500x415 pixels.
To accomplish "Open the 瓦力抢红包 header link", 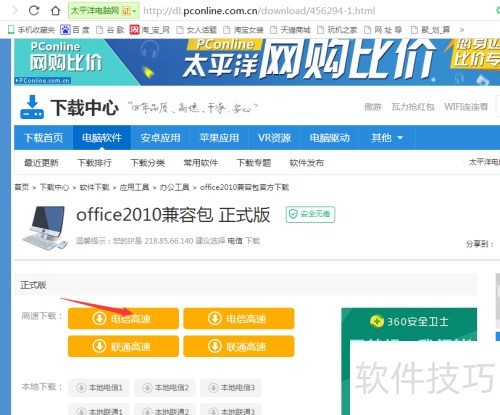I will [x=413, y=107].
